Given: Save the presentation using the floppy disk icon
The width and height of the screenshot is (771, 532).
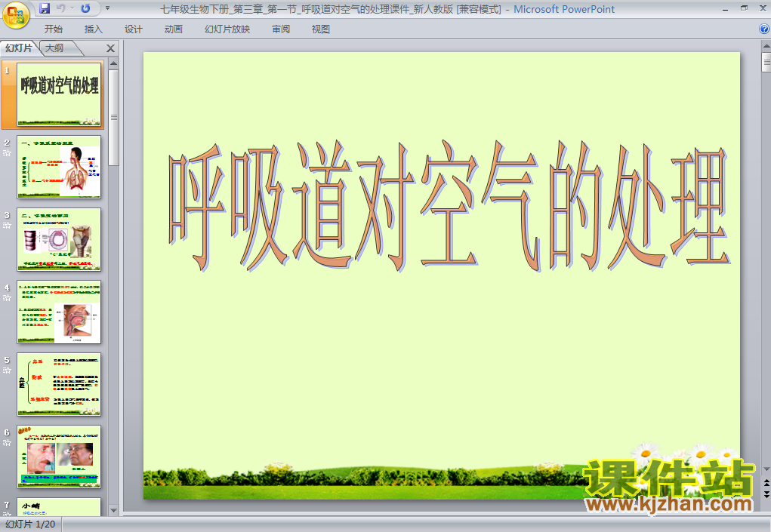Looking at the screenshot, I should tap(45, 8).
